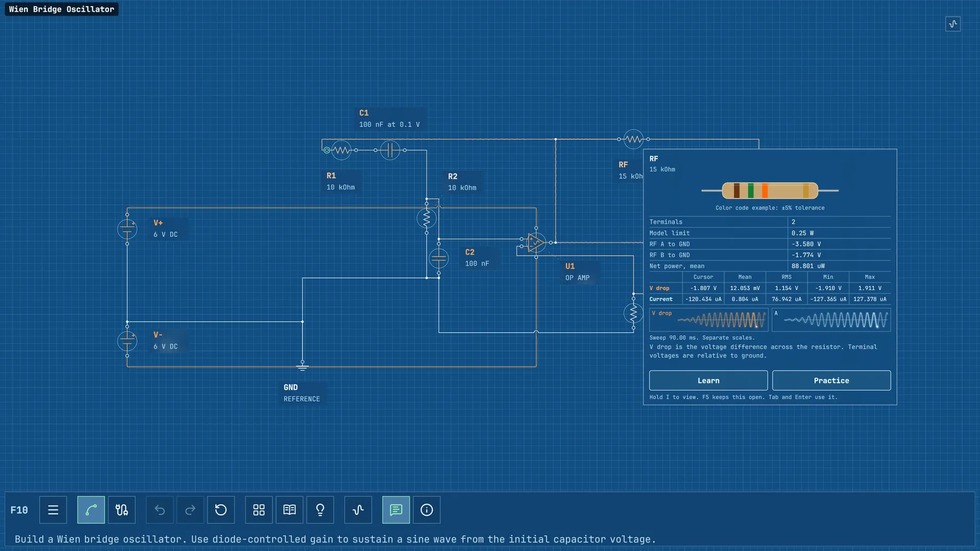
Task: Reset the circuit with the restart icon
Action: point(221,510)
